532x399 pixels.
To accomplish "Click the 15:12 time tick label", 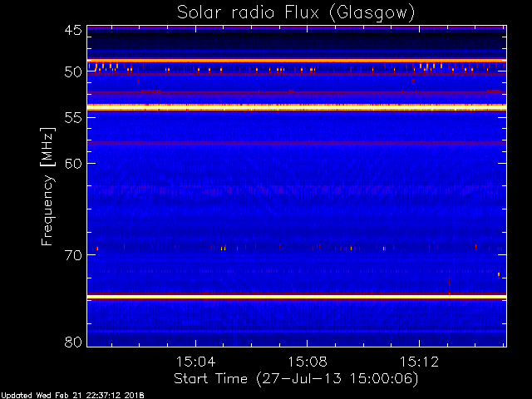I will pos(419,362).
